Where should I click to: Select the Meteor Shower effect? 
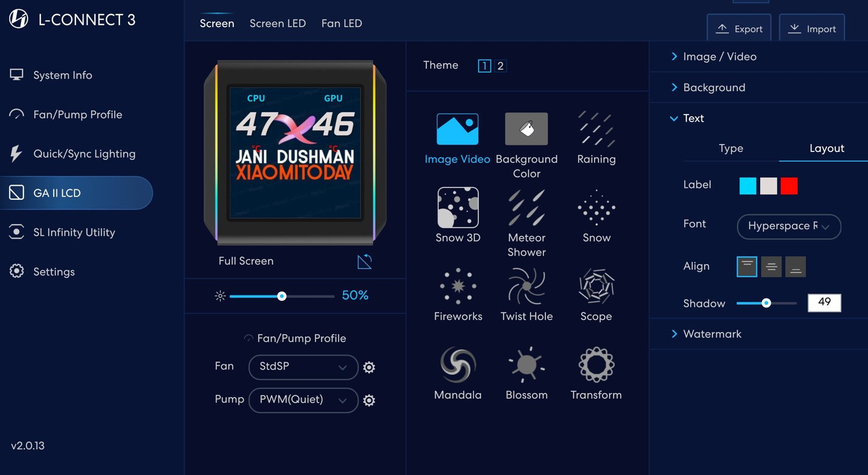pos(526,207)
